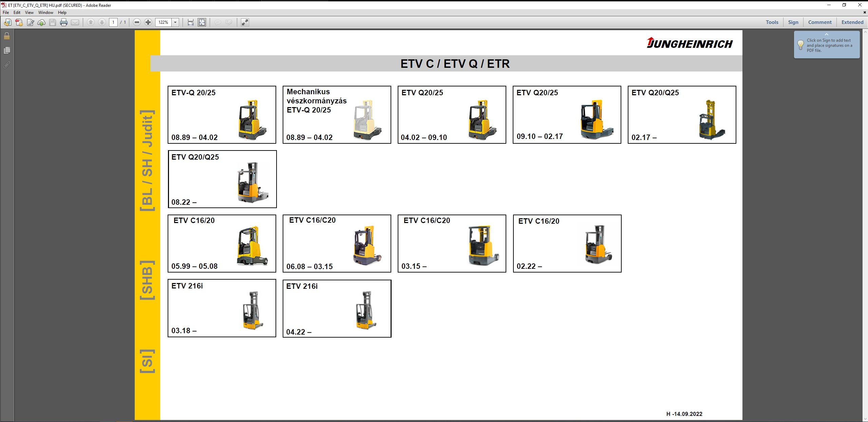Open the Help menu
This screenshot has width=868, height=422.
pyautogui.click(x=62, y=13)
